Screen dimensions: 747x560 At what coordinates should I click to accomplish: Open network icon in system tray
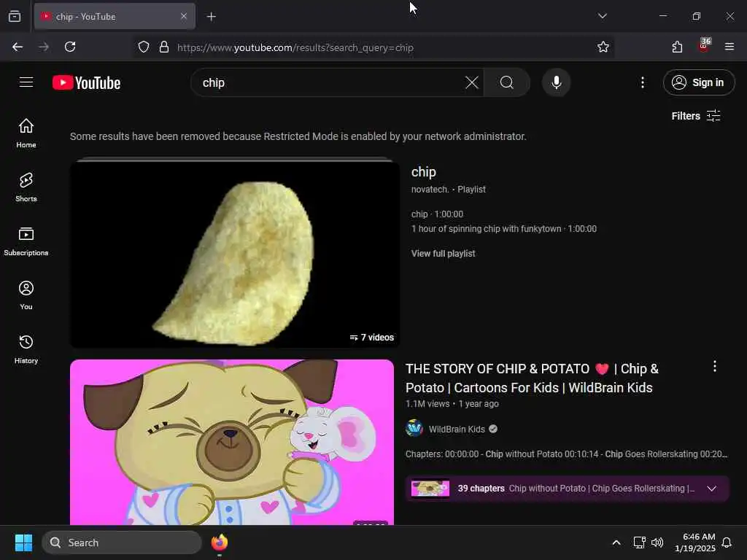(639, 542)
